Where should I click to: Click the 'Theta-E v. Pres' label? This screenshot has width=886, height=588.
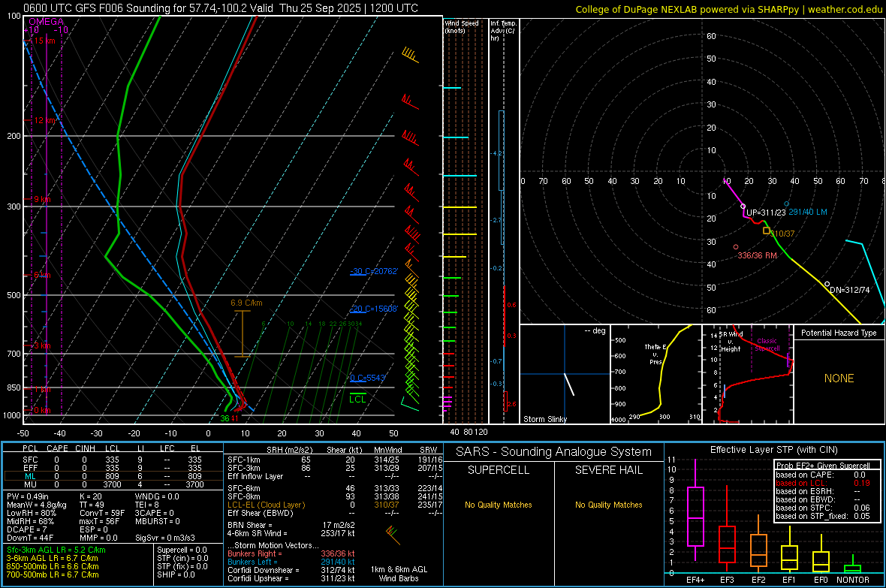click(x=656, y=354)
